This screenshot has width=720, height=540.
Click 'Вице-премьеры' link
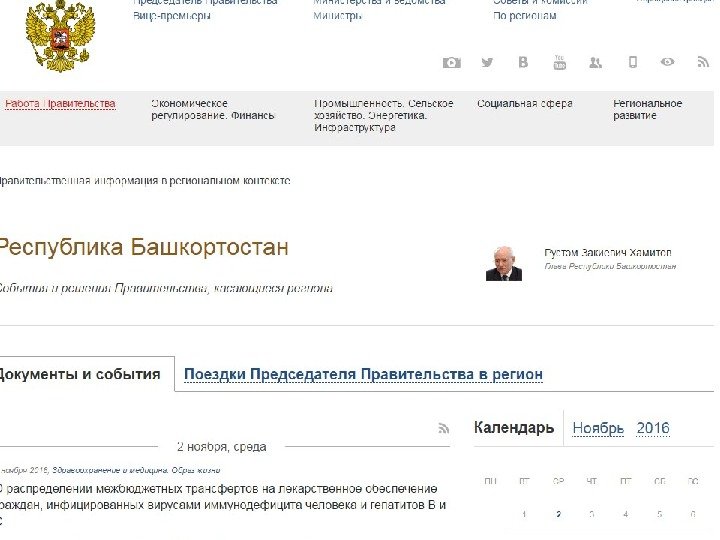tap(172, 16)
